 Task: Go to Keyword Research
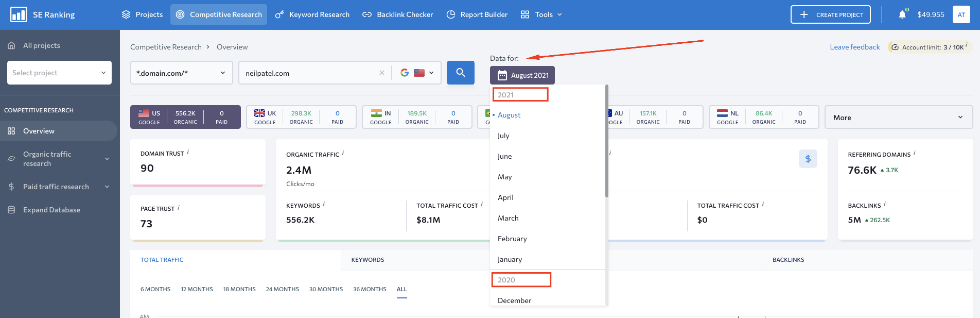(312, 14)
